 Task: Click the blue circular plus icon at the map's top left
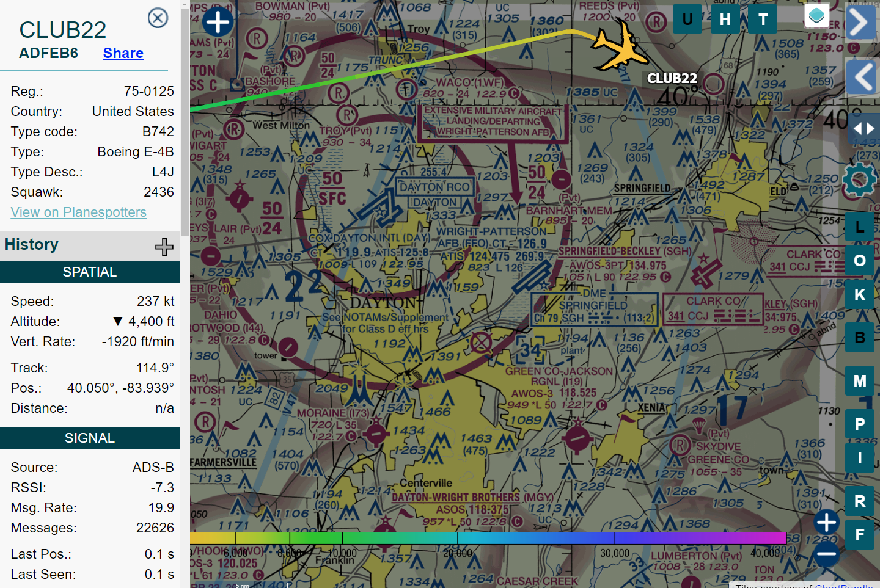pos(218,22)
